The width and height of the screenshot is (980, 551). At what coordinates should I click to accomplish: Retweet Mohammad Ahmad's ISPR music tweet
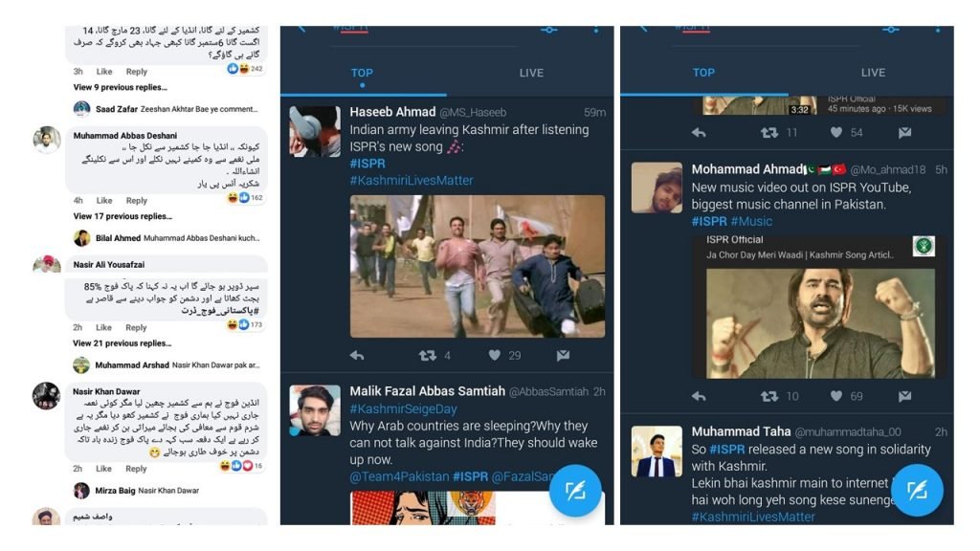(769, 396)
